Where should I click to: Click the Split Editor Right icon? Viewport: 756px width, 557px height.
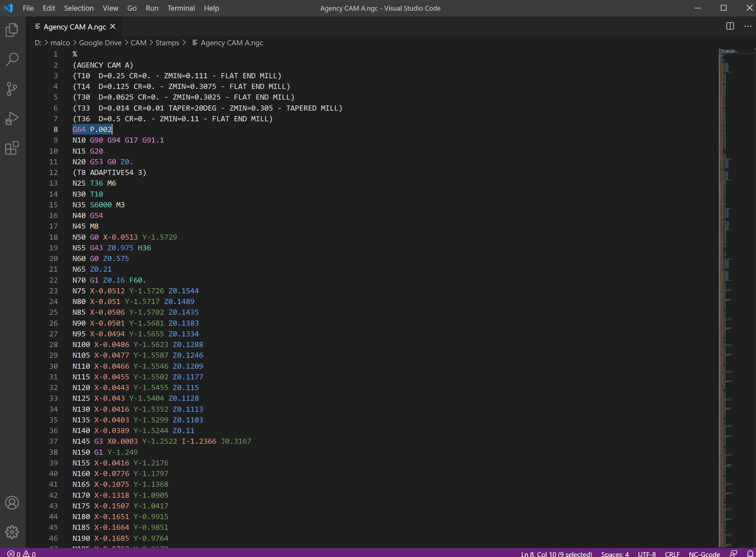click(730, 26)
